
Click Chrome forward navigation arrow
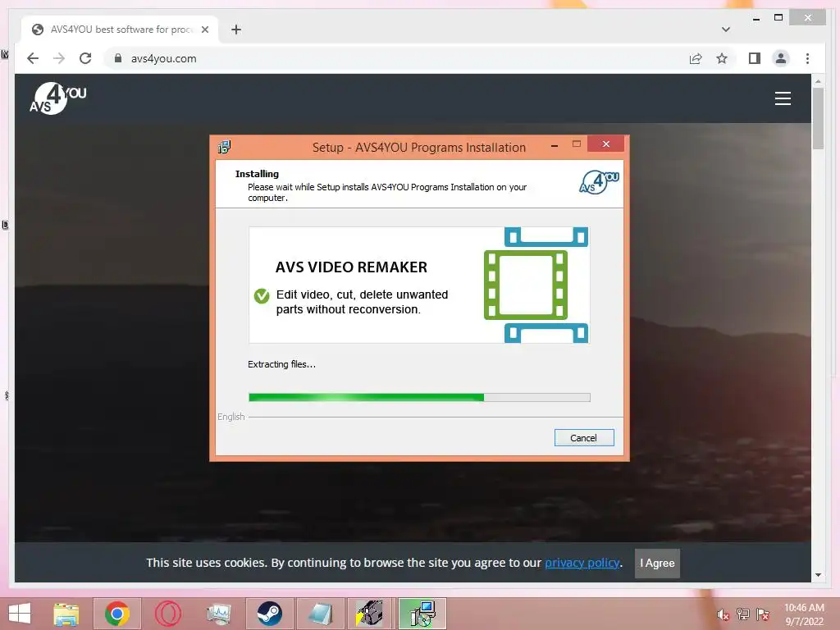point(59,58)
